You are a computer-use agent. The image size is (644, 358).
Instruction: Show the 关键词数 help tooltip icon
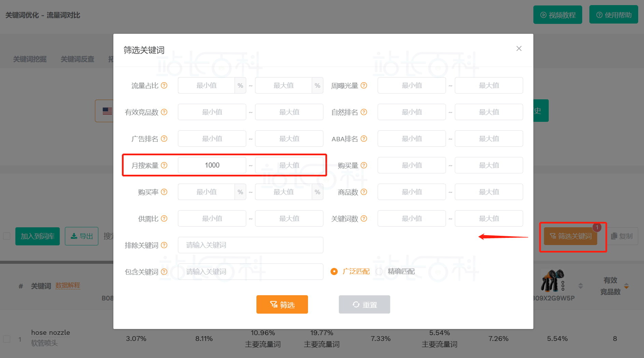(x=364, y=218)
